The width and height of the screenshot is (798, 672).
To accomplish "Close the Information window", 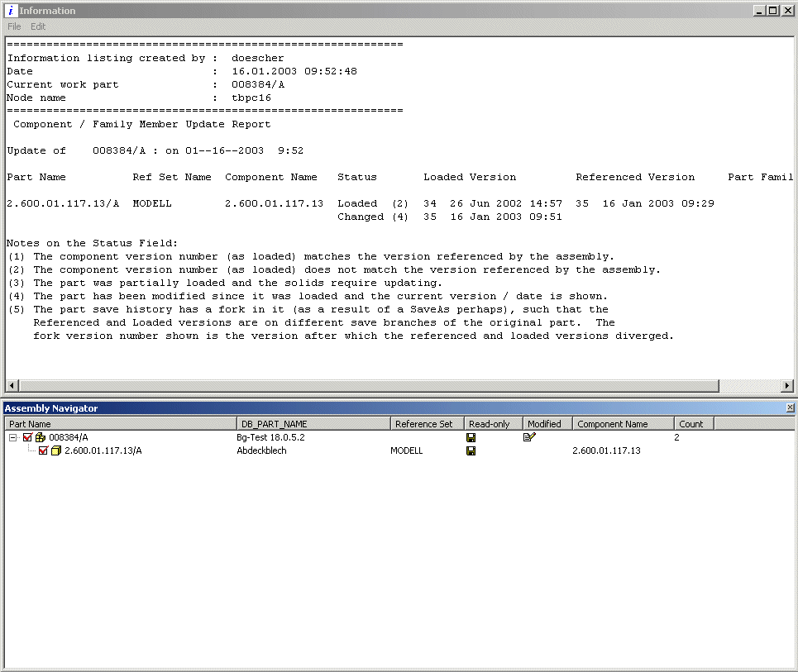I will 788,10.
